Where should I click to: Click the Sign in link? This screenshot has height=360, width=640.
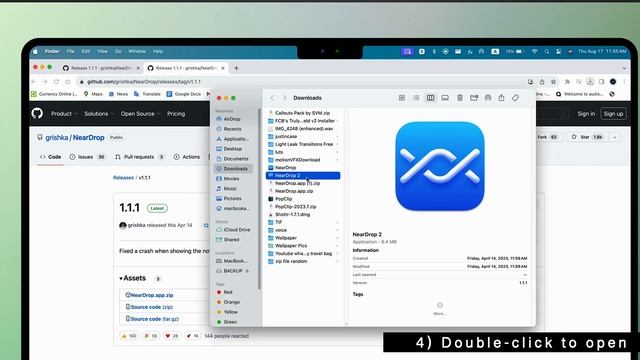pos(586,114)
